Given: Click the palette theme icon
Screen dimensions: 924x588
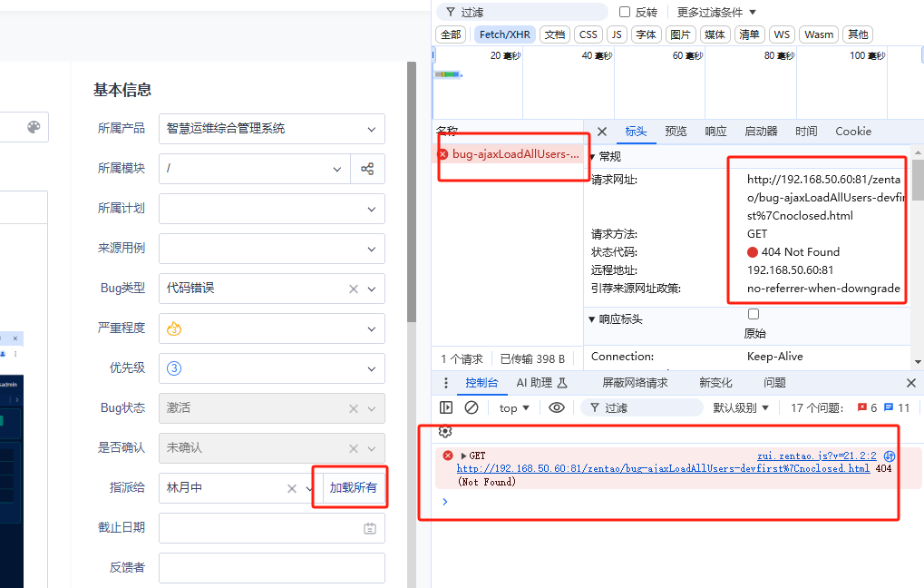Looking at the screenshot, I should click(34, 127).
